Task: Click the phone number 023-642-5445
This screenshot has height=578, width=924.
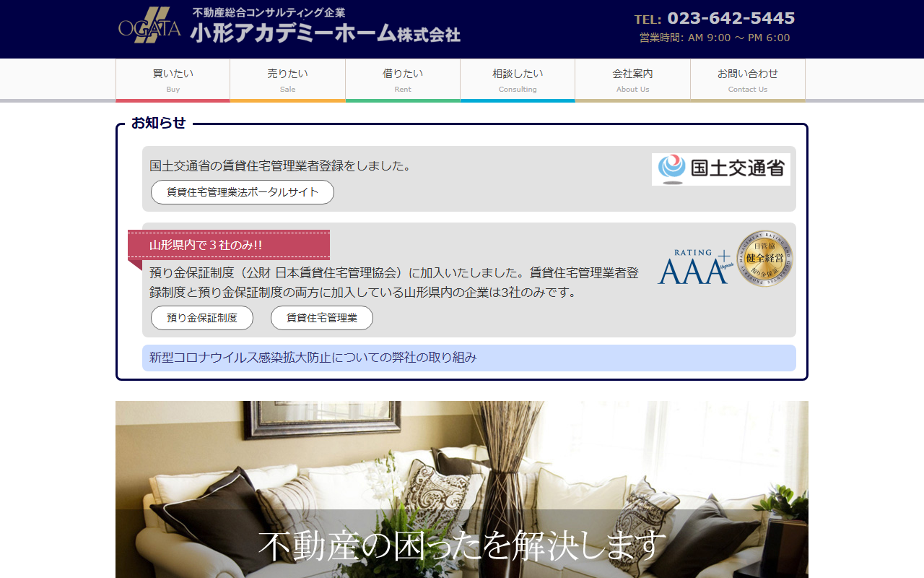Action: (731, 18)
